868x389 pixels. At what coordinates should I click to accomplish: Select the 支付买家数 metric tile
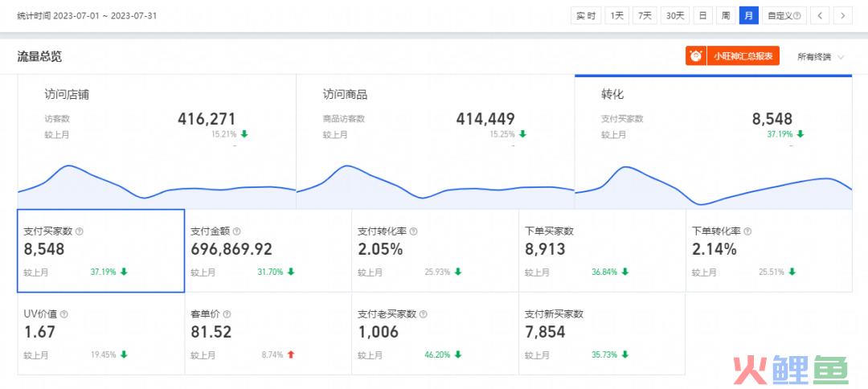(x=100, y=251)
